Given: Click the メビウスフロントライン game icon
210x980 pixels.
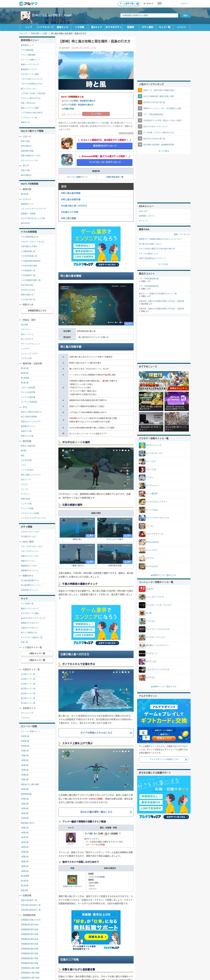Looking at the screenshot, I should pos(142,501).
